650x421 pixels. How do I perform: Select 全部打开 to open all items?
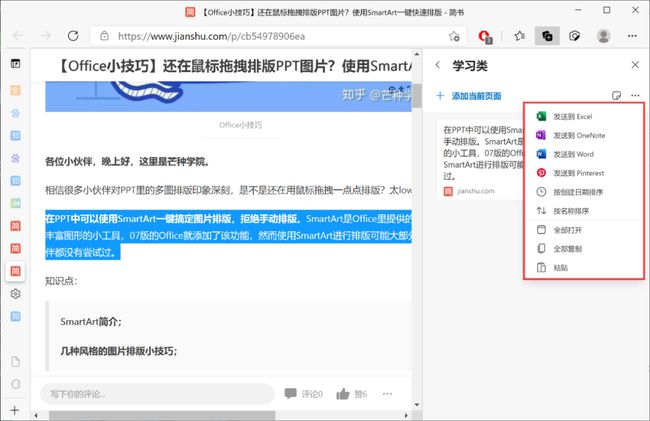584,230
